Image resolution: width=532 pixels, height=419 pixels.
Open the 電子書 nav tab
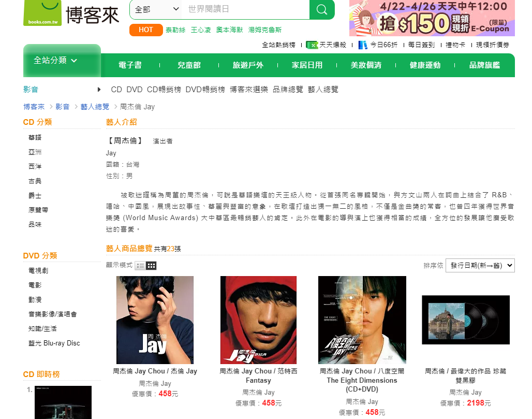point(130,65)
